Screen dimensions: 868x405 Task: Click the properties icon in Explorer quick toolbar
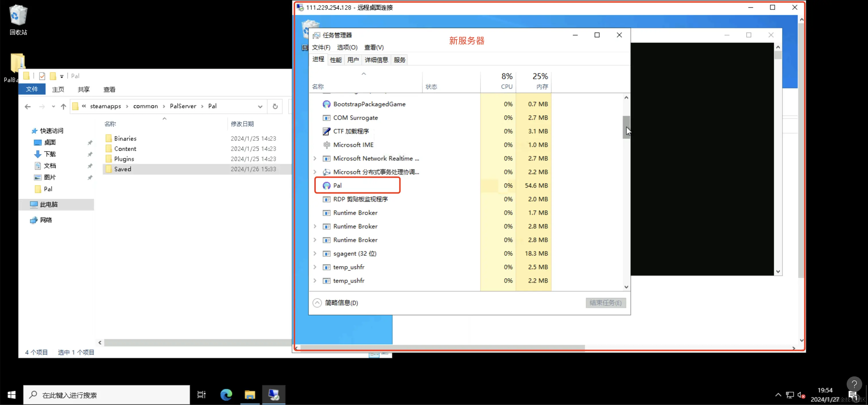click(42, 76)
